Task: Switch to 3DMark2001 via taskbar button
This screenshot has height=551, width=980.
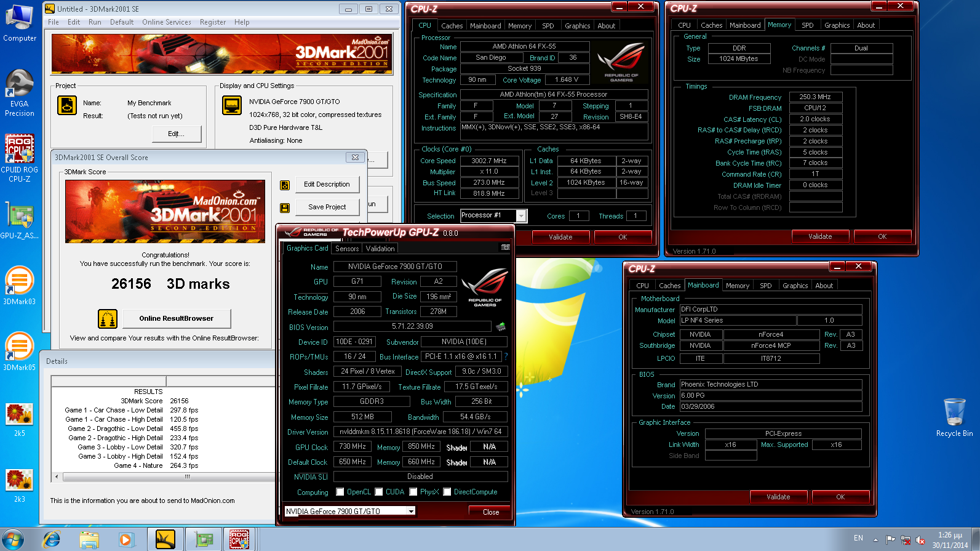Action: 165,540
